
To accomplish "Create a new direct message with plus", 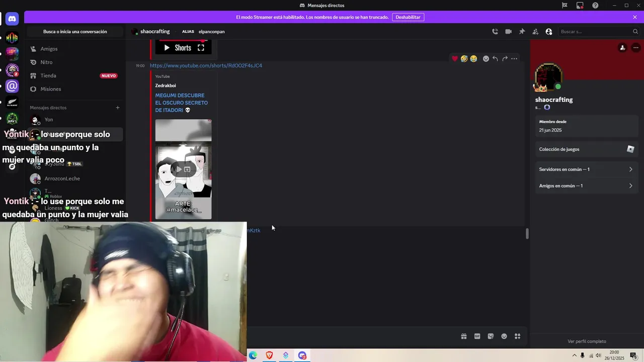I will pos(118,108).
